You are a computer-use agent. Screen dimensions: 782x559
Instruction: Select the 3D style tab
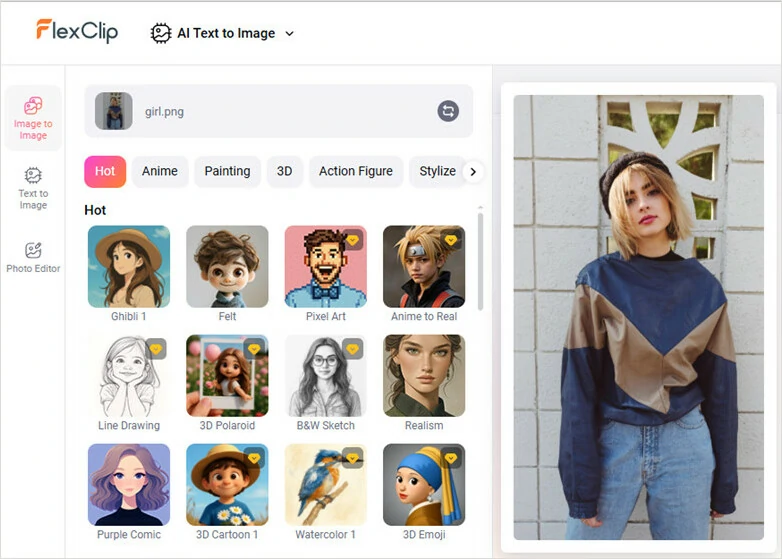coord(284,172)
